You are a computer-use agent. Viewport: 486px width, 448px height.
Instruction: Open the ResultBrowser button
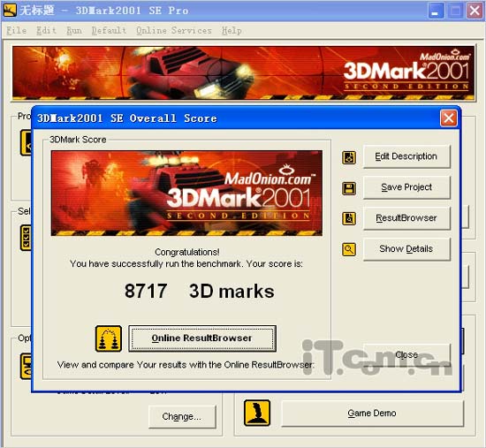click(406, 218)
